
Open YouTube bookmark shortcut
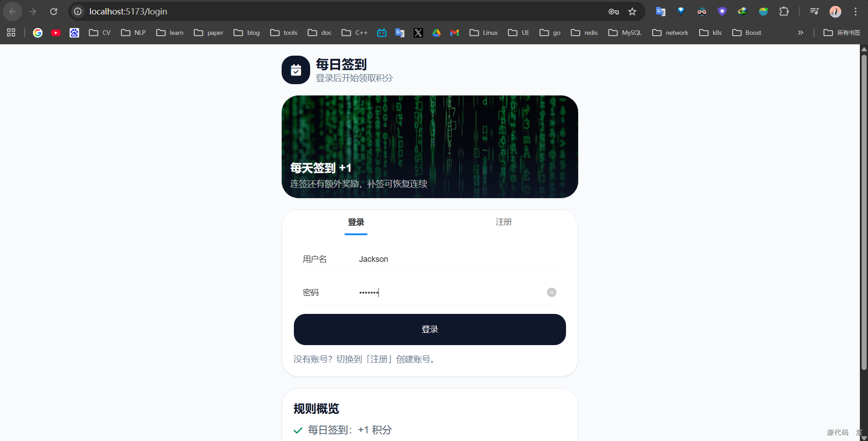click(x=56, y=33)
